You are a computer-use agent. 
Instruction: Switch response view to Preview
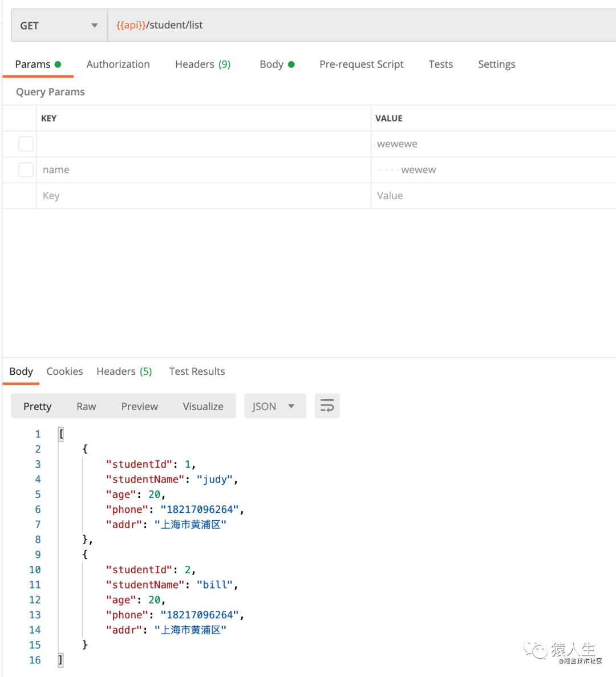[x=139, y=406]
